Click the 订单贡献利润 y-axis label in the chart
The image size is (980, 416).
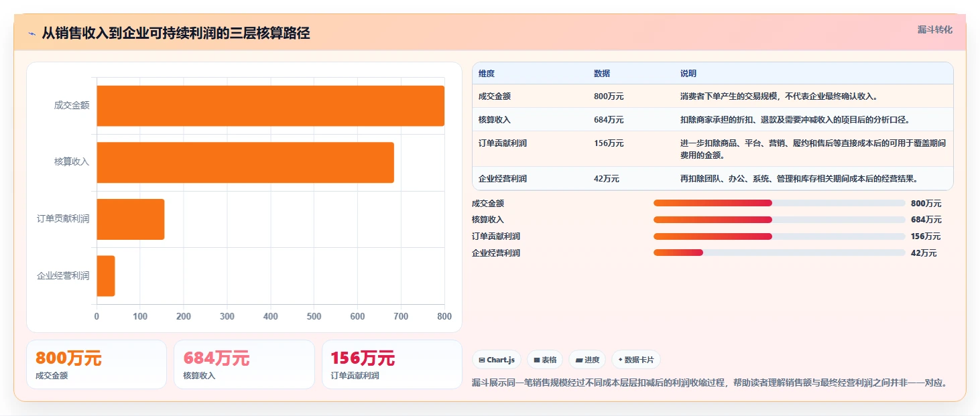tap(63, 219)
